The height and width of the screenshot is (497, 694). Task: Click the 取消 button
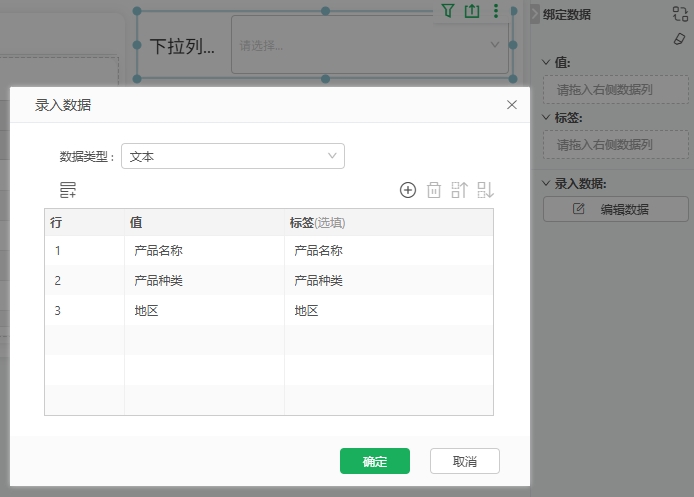coord(465,461)
